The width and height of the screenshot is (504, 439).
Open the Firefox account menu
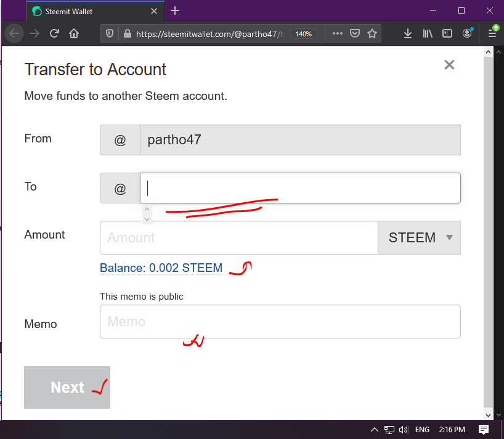click(x=467, y=33)
